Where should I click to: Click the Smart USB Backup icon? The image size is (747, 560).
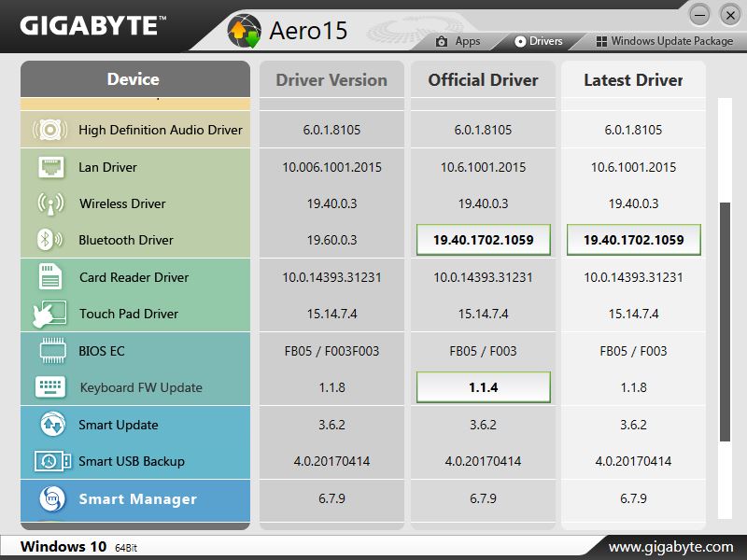click(x=52, y=461)
